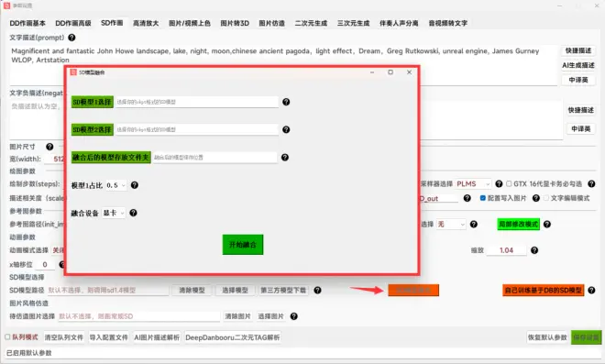Image resolution: width=605 pixels, height=364 pixels.
Task: Click the 第三方模型下载 button
Action: tap(283, 291)
